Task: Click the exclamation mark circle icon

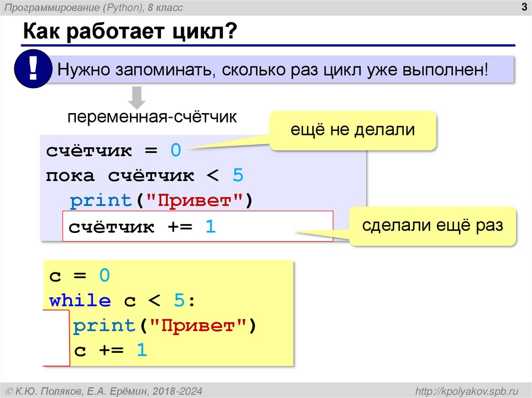Action: (33, 69)
